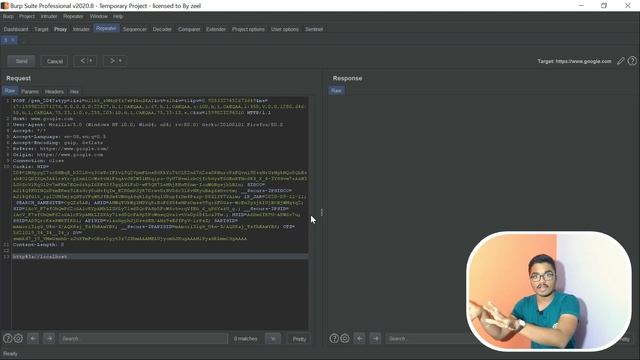Viewport: 640px width, 360px height.
Task: Select the Params tab in Request
Action: point(30,92)
